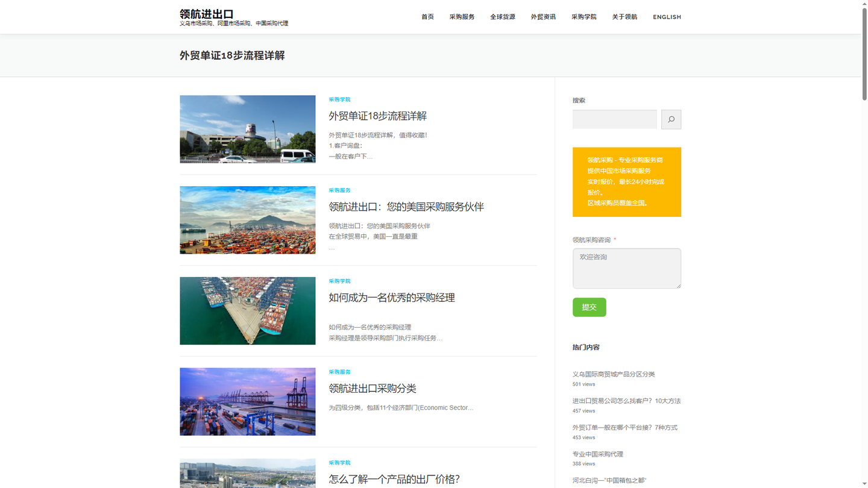Open article 领航进出口采购分类
The width and height of the screenshot is (868, 488).
coord(373,389)
